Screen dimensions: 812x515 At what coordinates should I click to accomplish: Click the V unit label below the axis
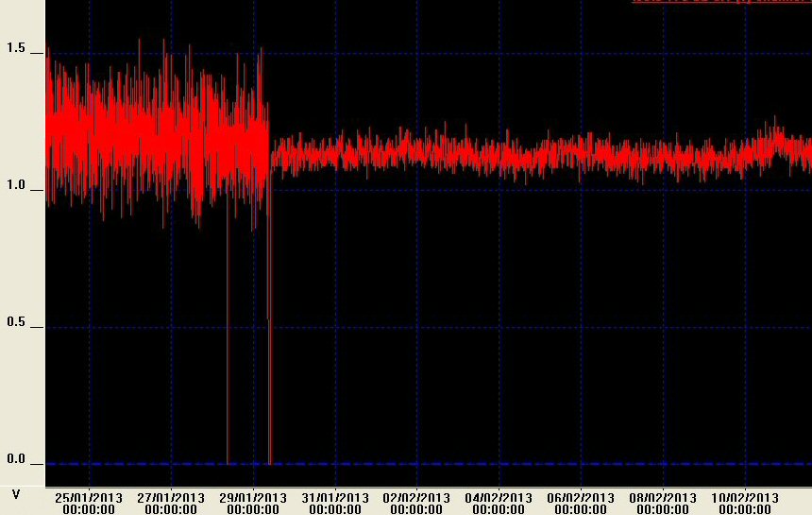pos(15,494)
